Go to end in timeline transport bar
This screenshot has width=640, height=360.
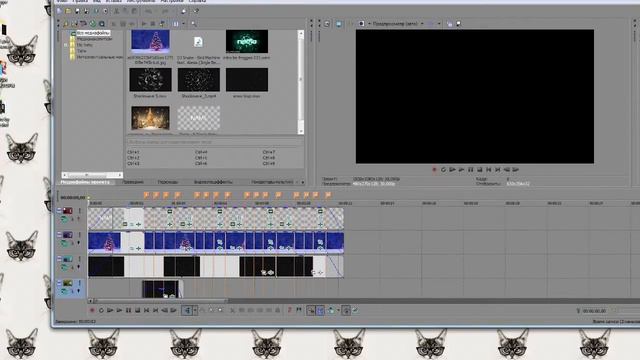(x=156, y=311)
